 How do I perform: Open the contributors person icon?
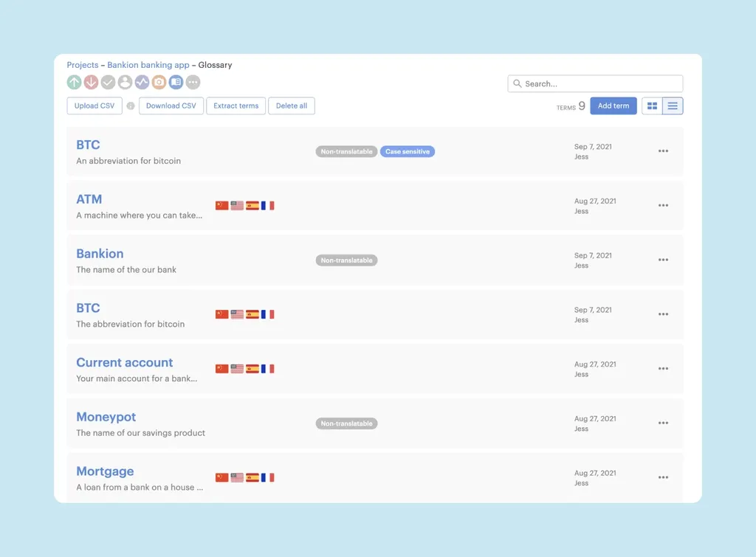125,83
